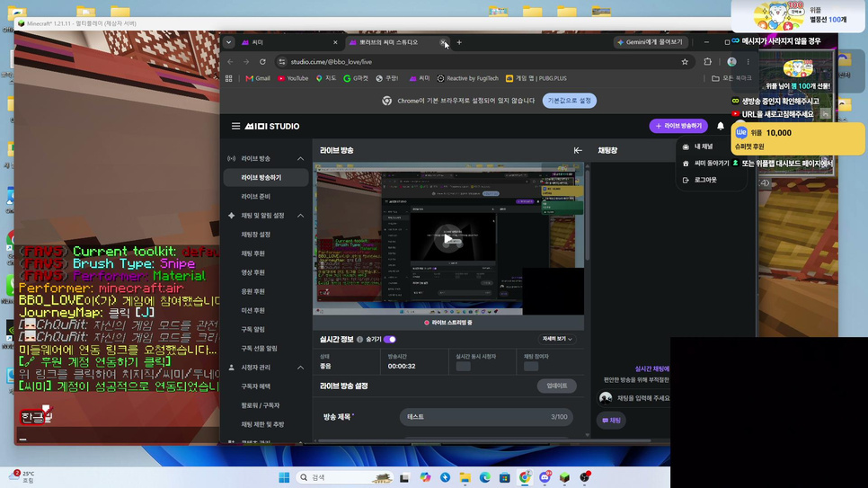Reload the page with the refresh icon
The height and width of the screenshot is (488, 868).
click(x=262, y=62)
